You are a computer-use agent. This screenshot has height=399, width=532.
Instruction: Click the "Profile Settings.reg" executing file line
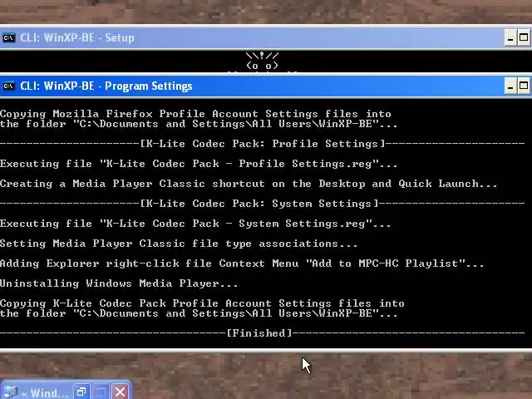199,164
